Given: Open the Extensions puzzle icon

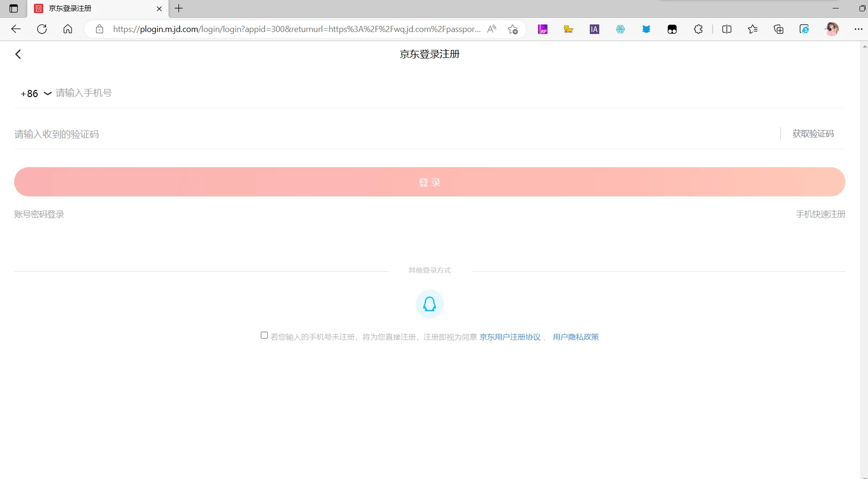Looking at the screenshot, I should (698, 29).
